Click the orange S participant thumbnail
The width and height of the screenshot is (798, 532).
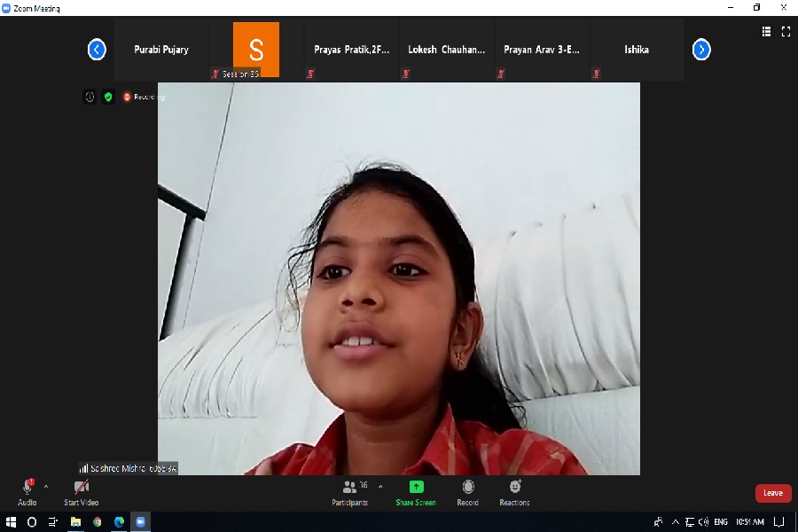click(256, 50)
